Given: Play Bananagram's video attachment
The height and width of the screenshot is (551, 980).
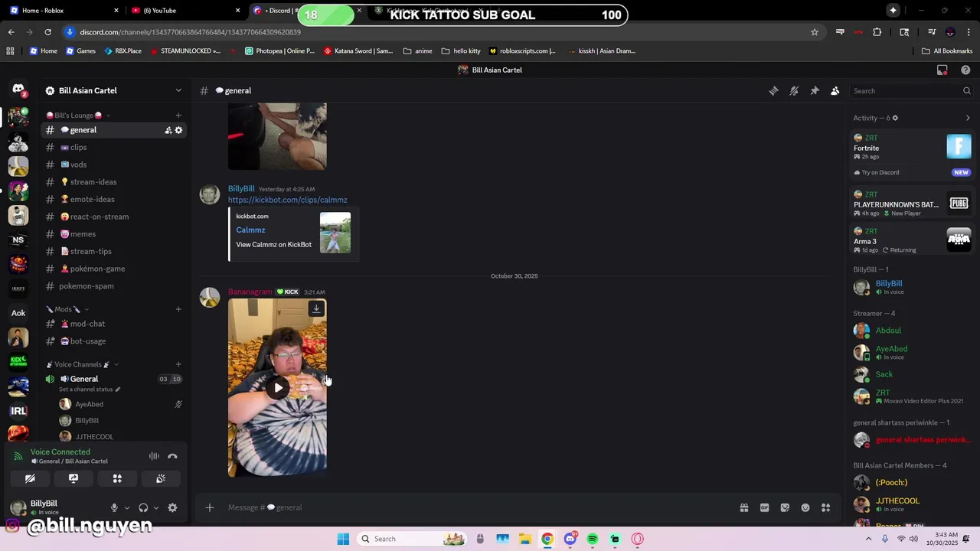Looking at the screenshot, I should point(277,387).
